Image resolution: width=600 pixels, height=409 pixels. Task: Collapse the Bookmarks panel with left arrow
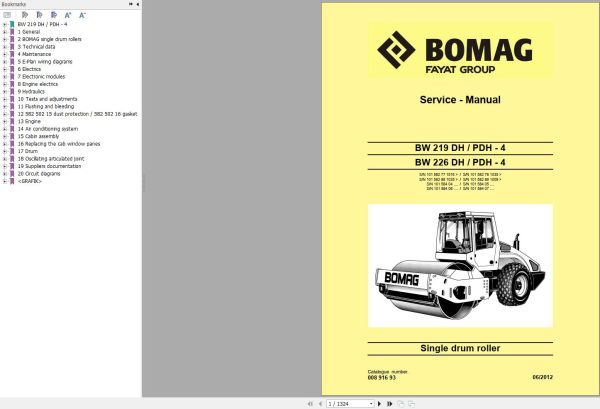click(x=137, y=4)
